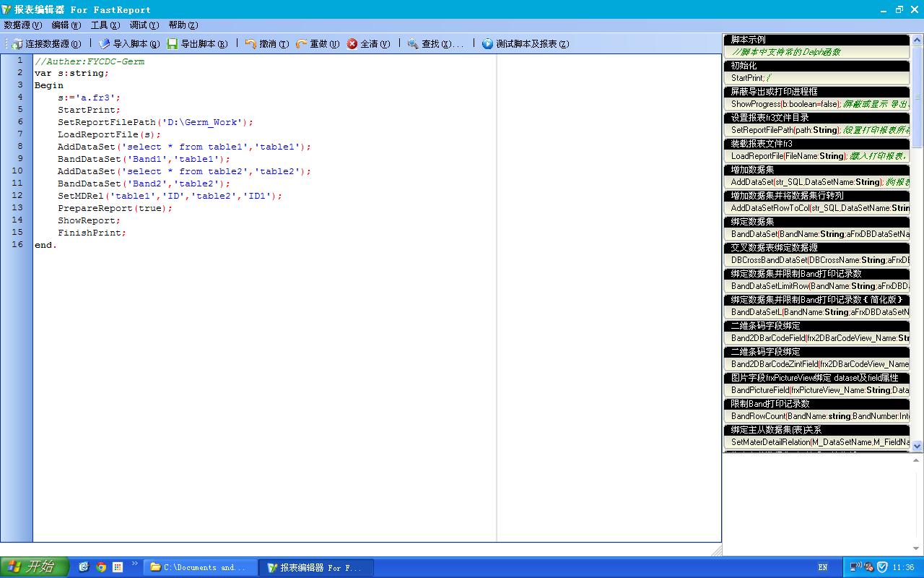Click code line PrepareReport(true);
Image resolution: width=924 pixels, height=578 pixels.
[x=115, y=208]
